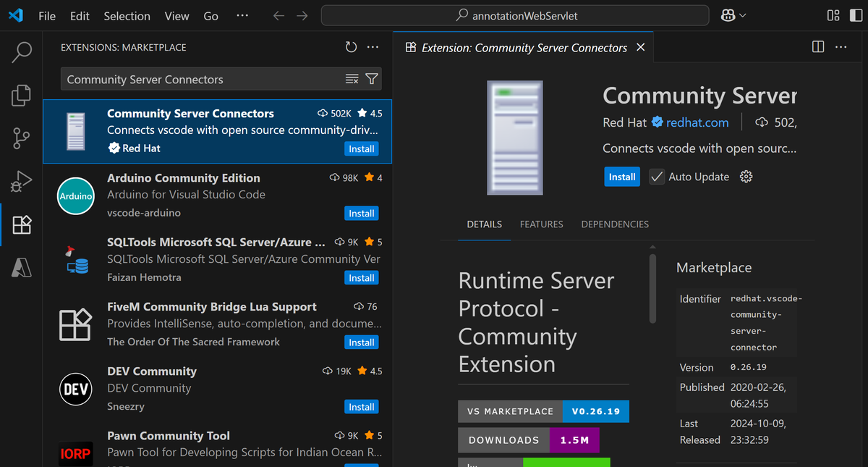The height and width of the screenshot is (467, 868).
Task: Split the editor to the right
Action: click(818, 47)
